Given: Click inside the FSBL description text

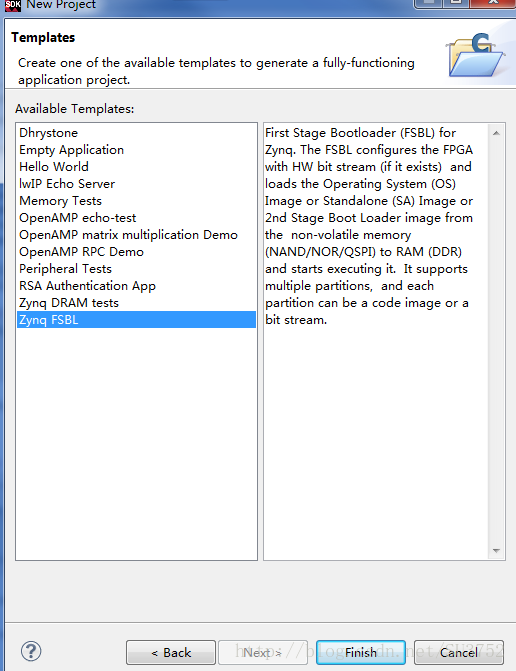Looking at the screenshot, I should coord(368,226).
